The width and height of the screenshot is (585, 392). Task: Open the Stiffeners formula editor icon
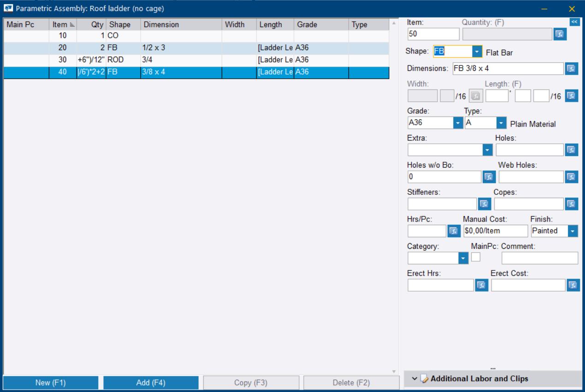pos(484,204)
